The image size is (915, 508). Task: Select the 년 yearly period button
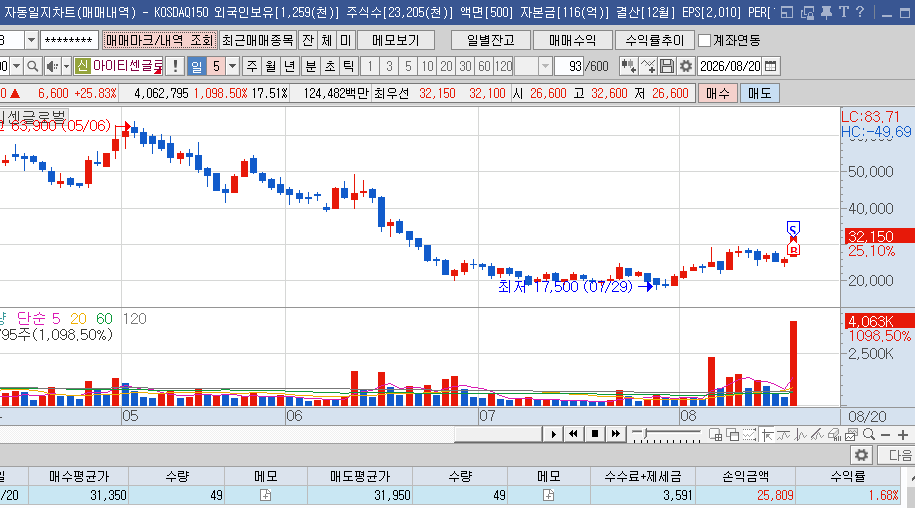[x=289, y=66]
